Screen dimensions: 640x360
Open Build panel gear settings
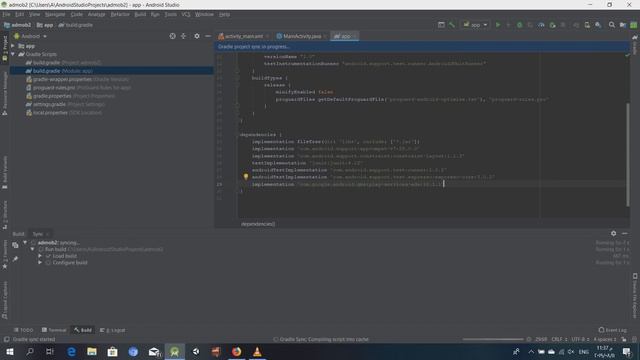[x=613, y=233]
